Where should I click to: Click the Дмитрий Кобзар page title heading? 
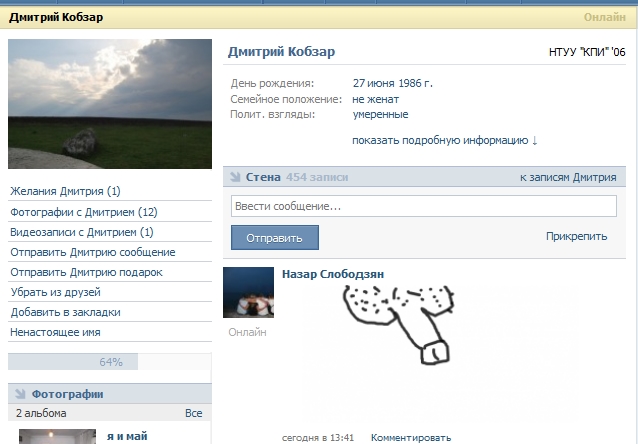pos(56,17)
